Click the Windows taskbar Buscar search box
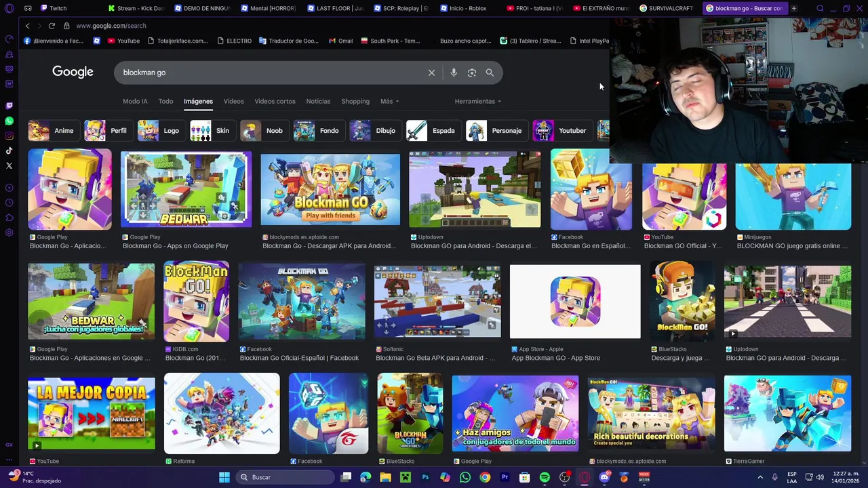Image resolution: width=868 pixels, height=488 pixels. 285,477
